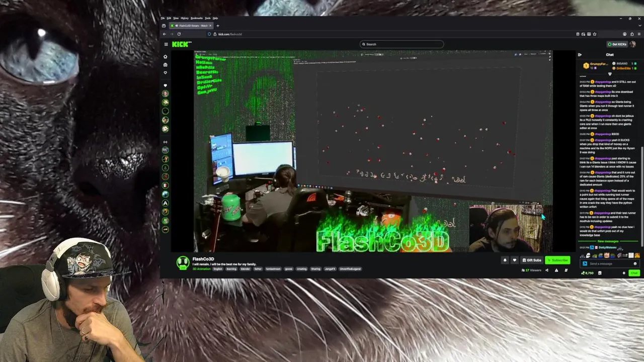Click the Gift Subs button
This screenshot has width=644, height=362.
(x=532, y=260)
